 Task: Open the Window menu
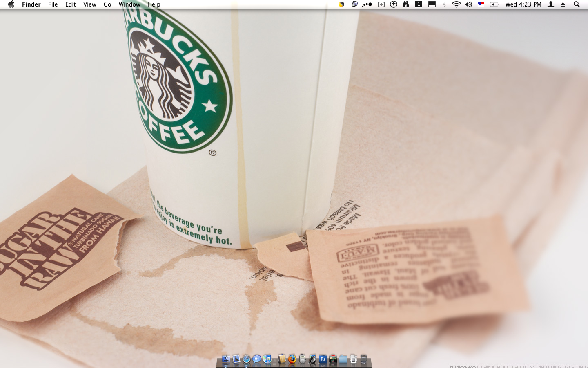click(x=129, y=4)
